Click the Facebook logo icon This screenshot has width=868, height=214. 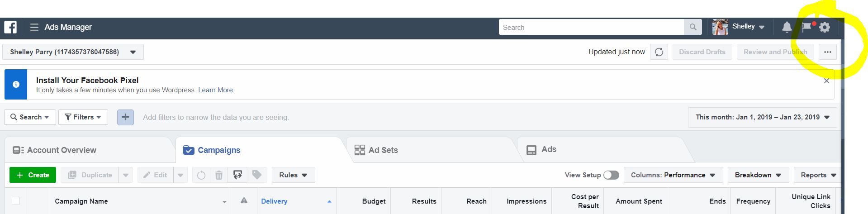tap(10, 27)
